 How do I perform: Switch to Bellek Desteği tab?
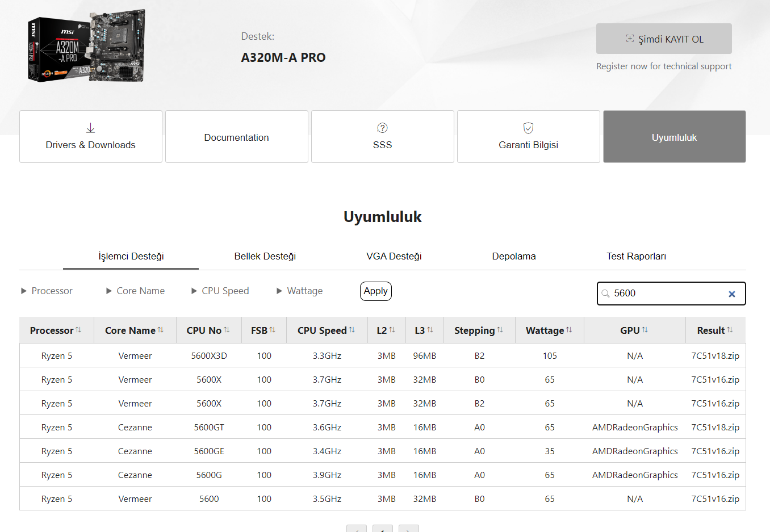click(265, 256)
